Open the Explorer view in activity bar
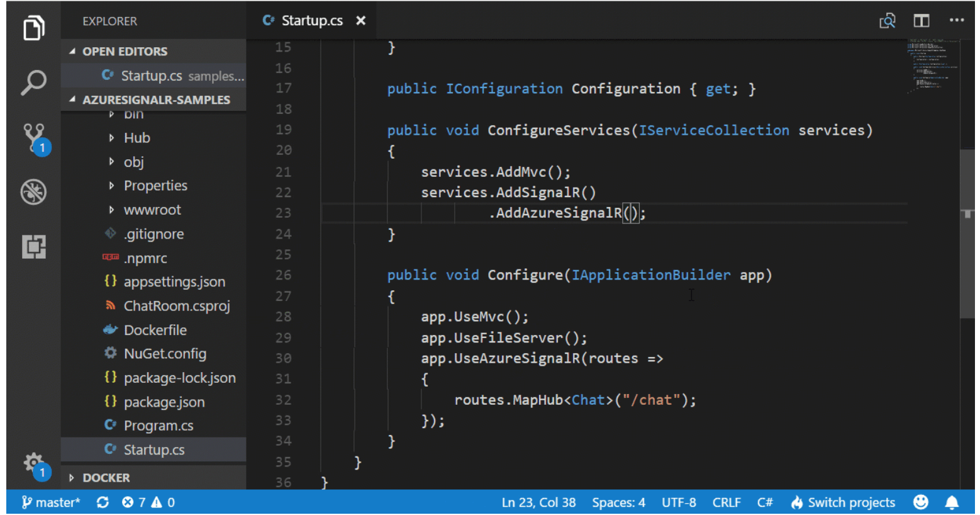 click(x=34, y=28)
